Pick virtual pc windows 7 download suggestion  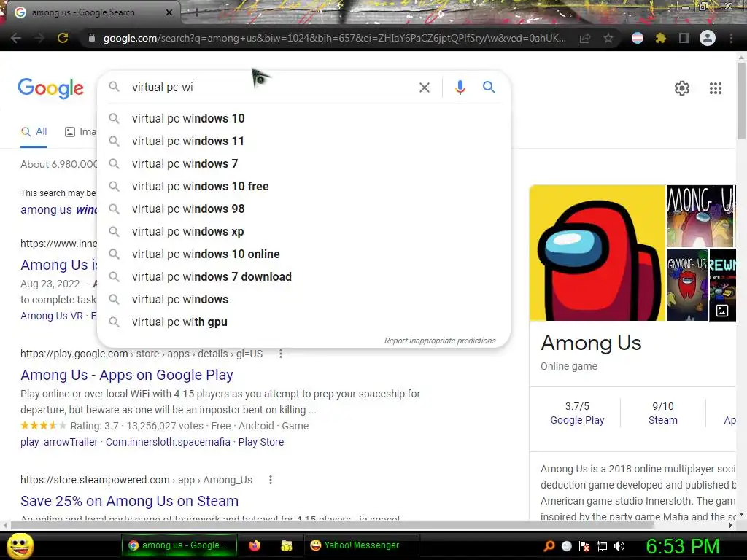303,277
